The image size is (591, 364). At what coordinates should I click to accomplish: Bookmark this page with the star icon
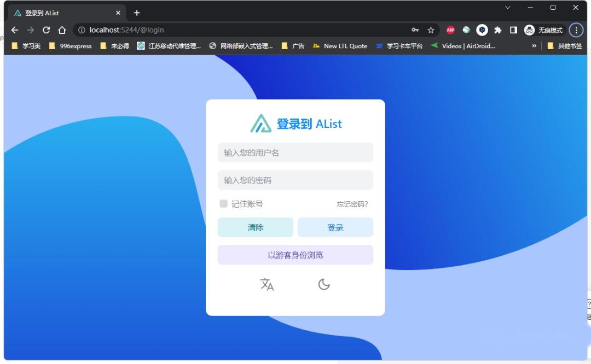431,30
